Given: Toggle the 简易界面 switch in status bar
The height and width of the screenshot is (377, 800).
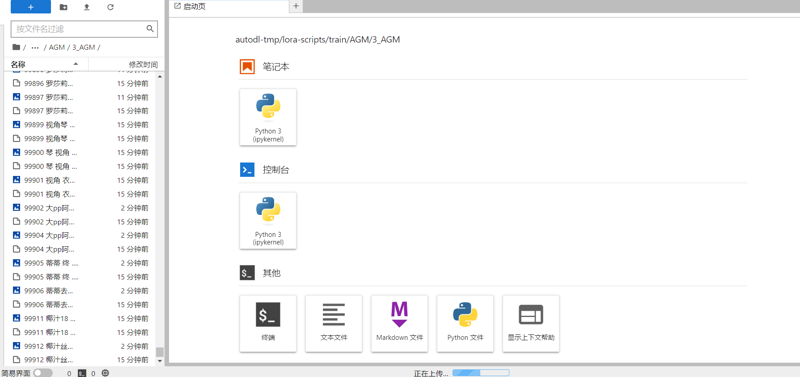Looking at the screenshot, I should point(43,373).
